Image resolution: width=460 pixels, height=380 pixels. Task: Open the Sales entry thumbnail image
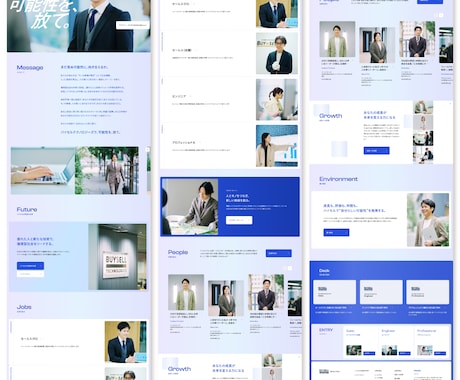tap(354, 350)
